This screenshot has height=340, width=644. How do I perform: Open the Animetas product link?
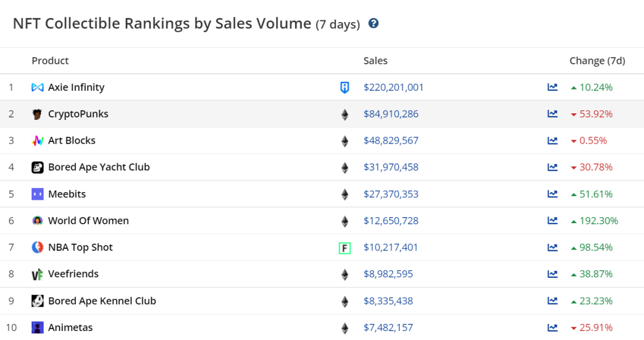(x=70, y=327)
